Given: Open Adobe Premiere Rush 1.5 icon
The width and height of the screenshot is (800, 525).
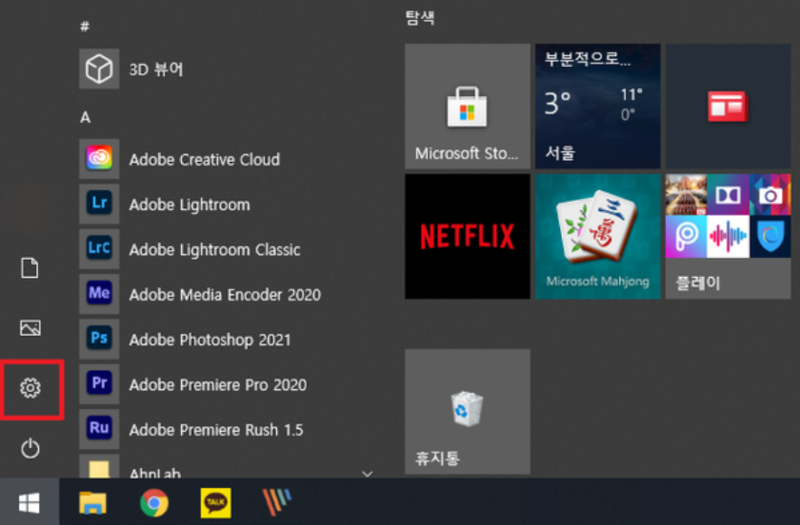Looking at the screenshot, I should [99, 428].
